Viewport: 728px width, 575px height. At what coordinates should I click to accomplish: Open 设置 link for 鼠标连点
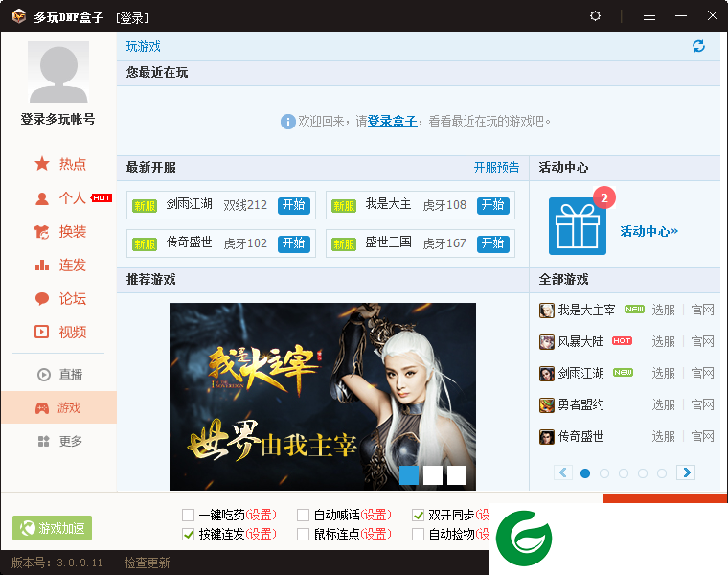pyautogui.click(x=376, y=534)
